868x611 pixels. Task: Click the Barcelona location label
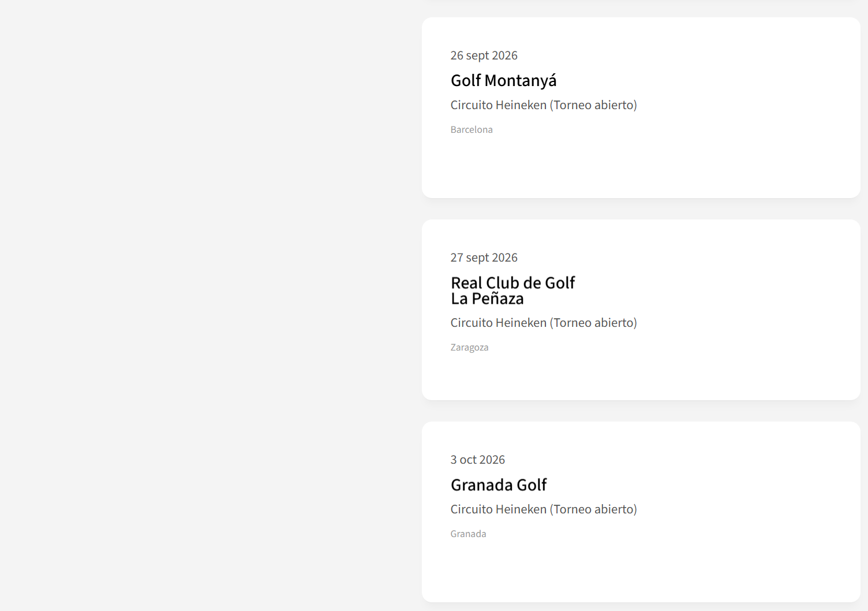(x=472, y=129)
